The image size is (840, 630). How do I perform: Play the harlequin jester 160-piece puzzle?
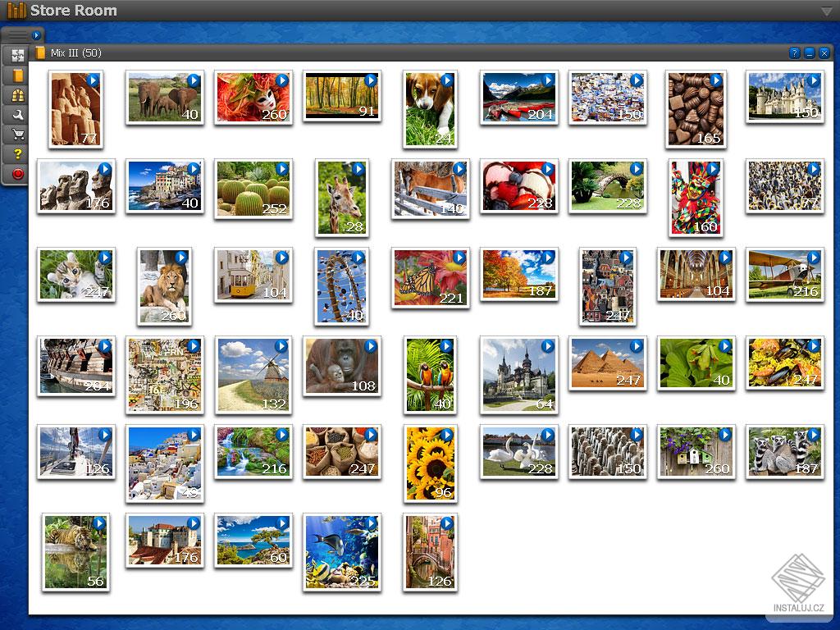coord(713,169)
